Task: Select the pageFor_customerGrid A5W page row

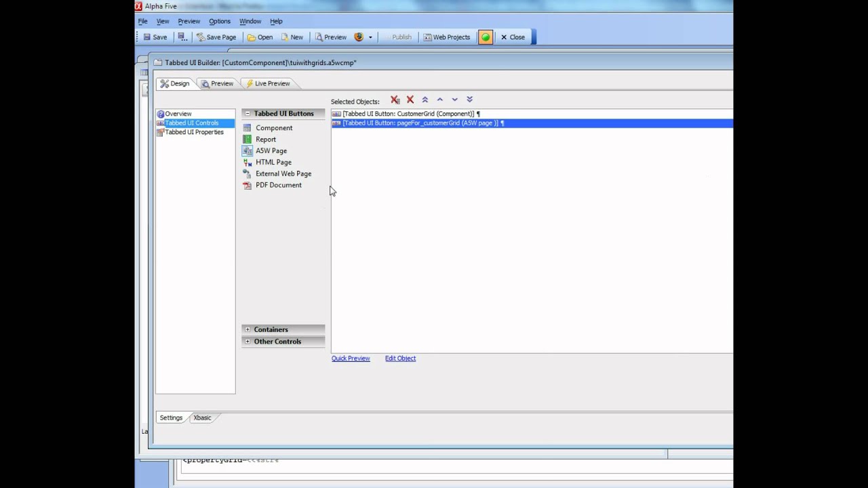Action: click(532, 123)
